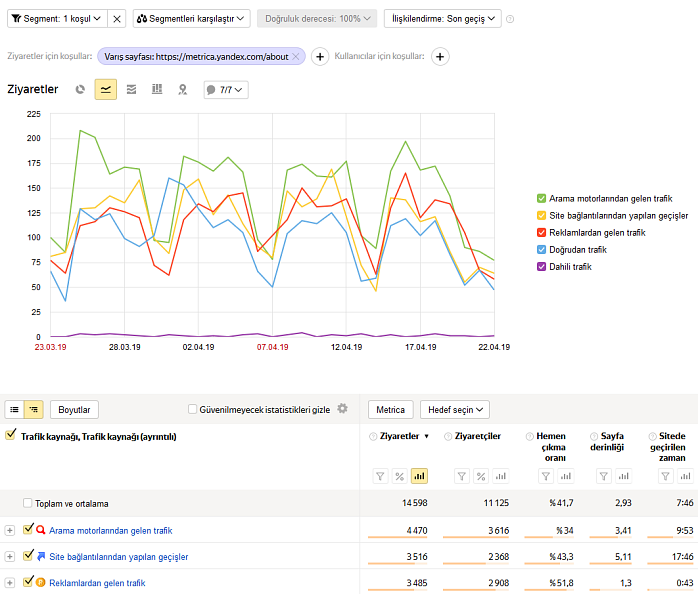Switch to flat list table view
This screenshot has width=698, height=594.
click(14, 409)
